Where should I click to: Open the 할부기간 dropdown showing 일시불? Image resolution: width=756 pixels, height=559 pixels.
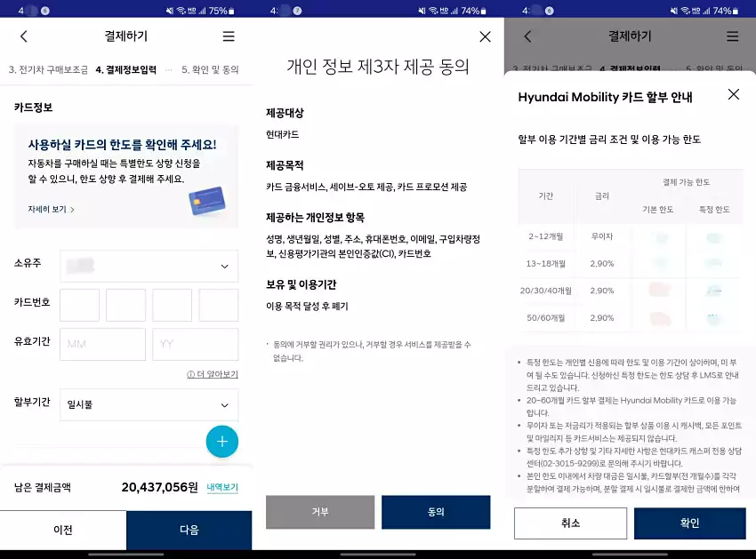pyautogui.click(x=149, y=404)
